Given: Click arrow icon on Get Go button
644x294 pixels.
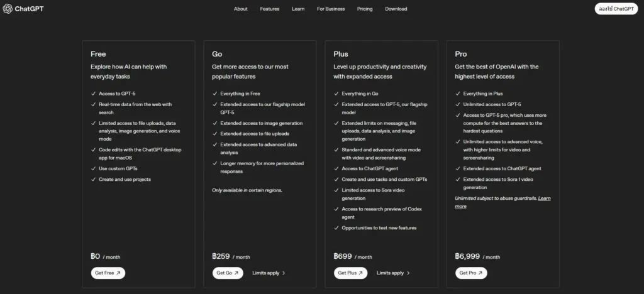Looking at the screenshot, I should tap(236, 273).
